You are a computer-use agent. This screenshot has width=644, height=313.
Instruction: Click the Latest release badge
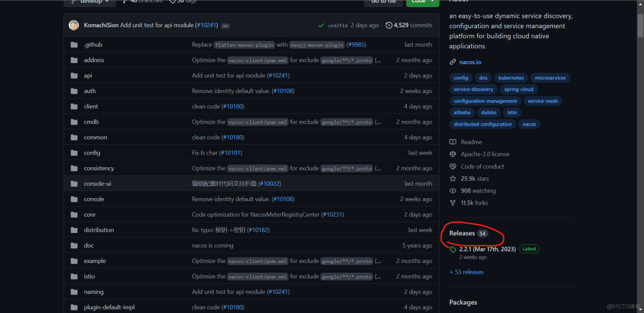click(x=529, y=249)
